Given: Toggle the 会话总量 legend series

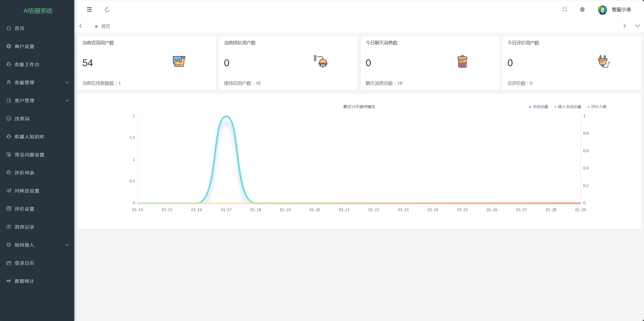Looking at the screenshot, I should click(538, 107).
